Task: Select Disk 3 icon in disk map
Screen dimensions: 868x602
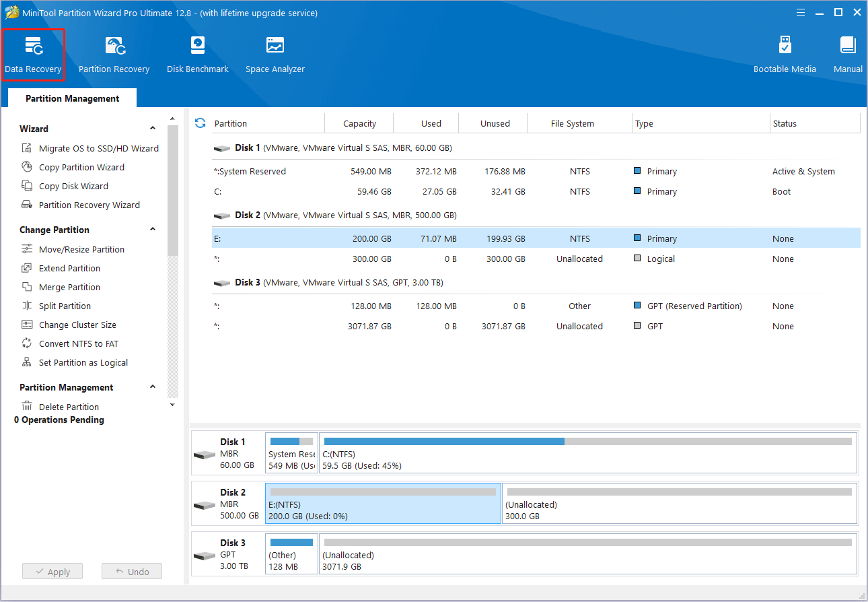Action: point(204,556)
